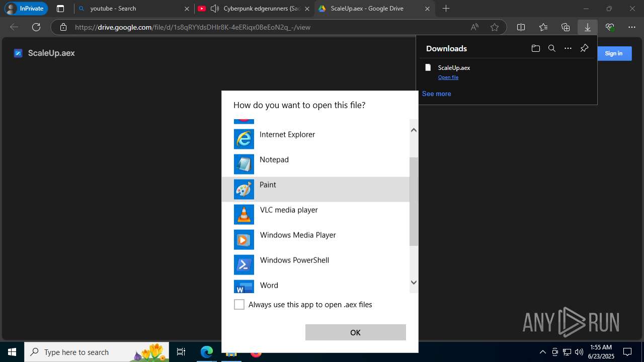Select Internet Explorer from the app list

(x=315, y=139)
